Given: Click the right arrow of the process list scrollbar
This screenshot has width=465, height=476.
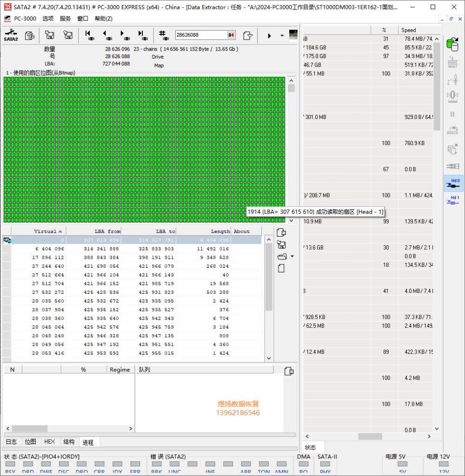Looking at the screenshot, I should pos(131,429).
